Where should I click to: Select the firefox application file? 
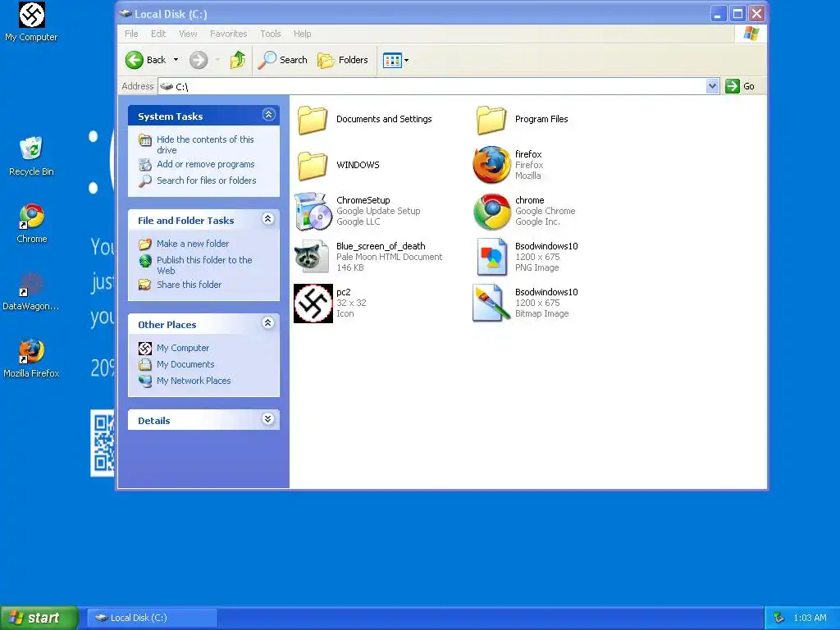point(509,165)
